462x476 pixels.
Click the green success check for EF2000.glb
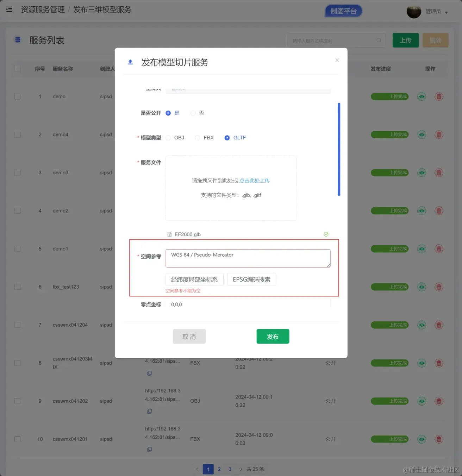tap(326, 234)
